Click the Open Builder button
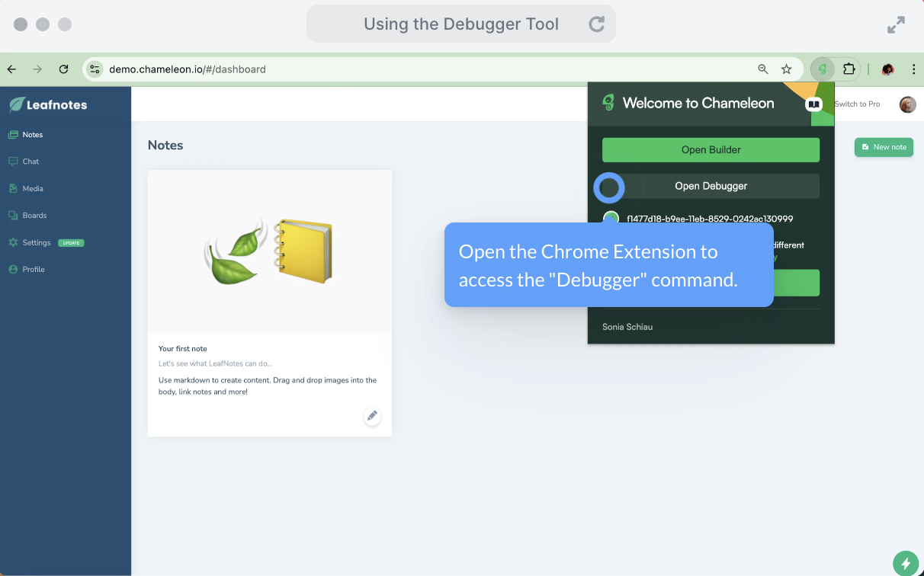The width and height of the screenshot is (924, 576). coord(711,149)
